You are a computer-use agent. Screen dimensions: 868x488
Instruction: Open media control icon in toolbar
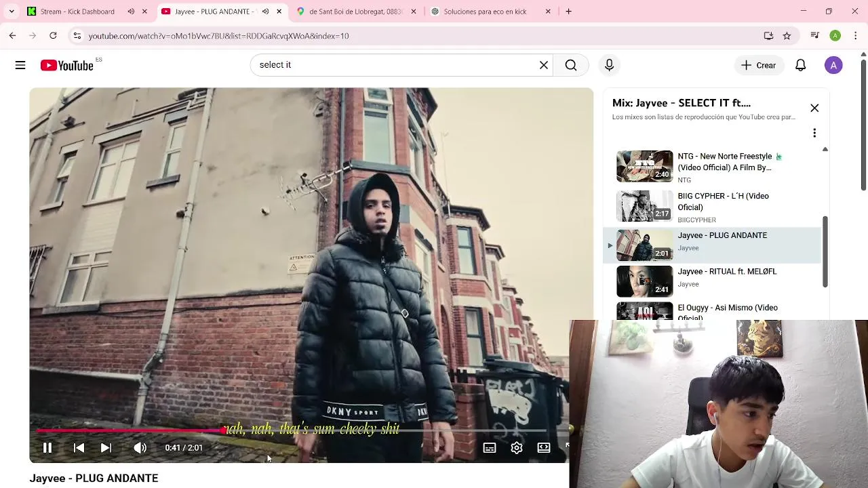pyautogui.click(x=815, y=36)
